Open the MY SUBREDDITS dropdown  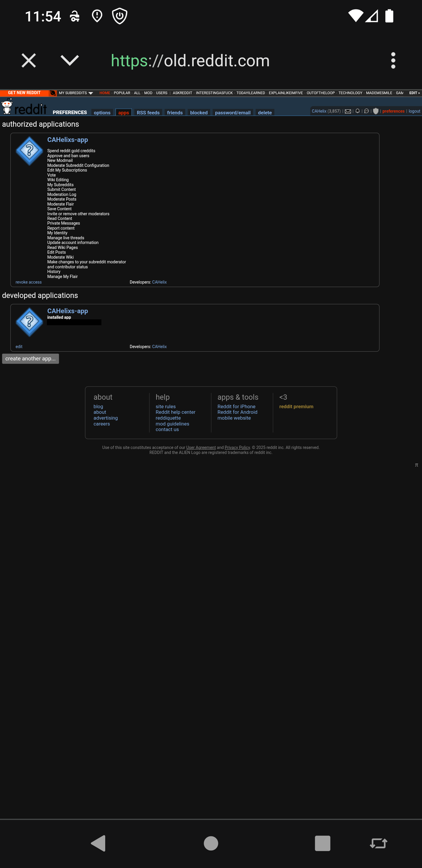76,93
